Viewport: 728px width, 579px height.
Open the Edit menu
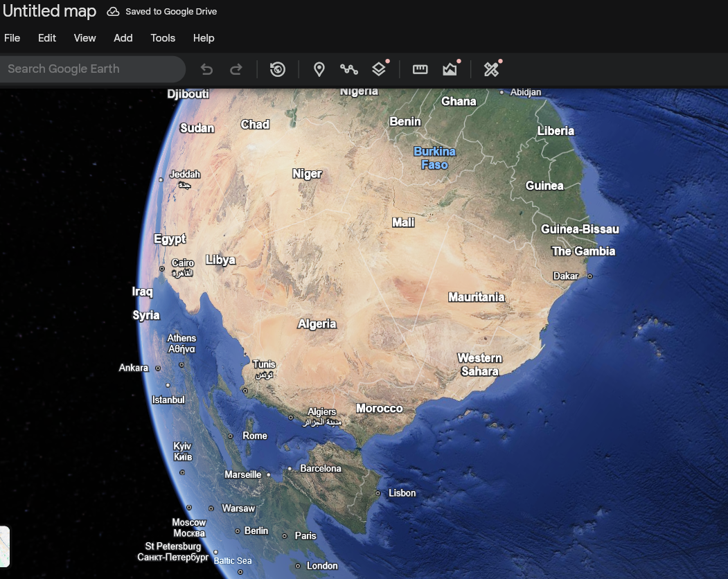(x=47, y=38)
